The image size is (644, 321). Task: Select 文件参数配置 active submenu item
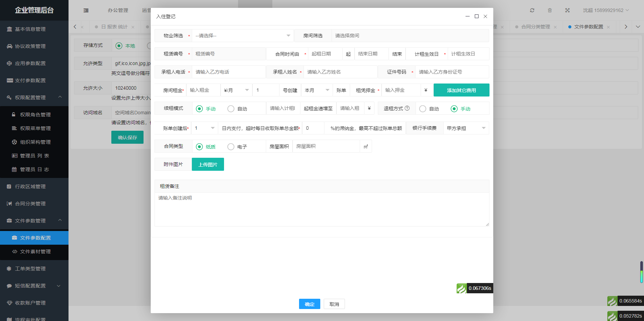pos(34,238)
